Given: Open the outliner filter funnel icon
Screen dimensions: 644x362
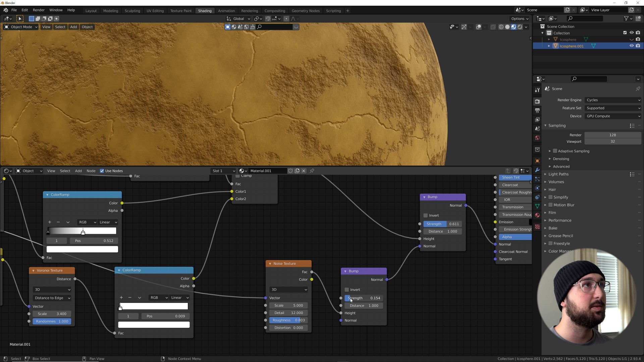Looking at the screenshot, I should [626, 19].
